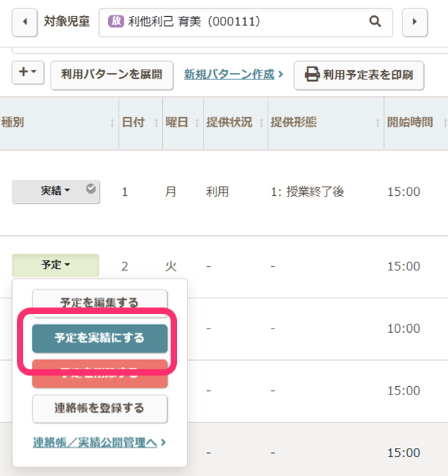Choose 予定を実績にする menu option
The image size is (448, 476).
coord(100,338)
